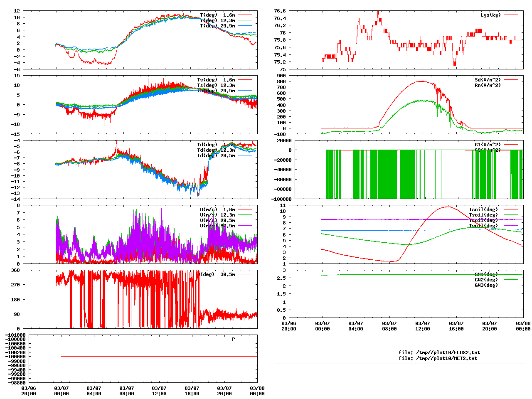The image size is (532, 399).
Task: Select the "G1(W/m^2)" legend entry
Action: coord(488,145)
